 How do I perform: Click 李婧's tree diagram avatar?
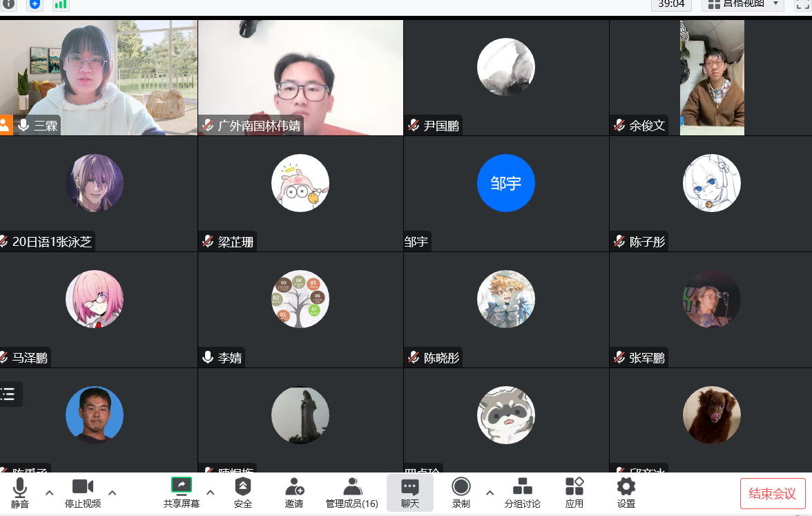coord(300,299)
